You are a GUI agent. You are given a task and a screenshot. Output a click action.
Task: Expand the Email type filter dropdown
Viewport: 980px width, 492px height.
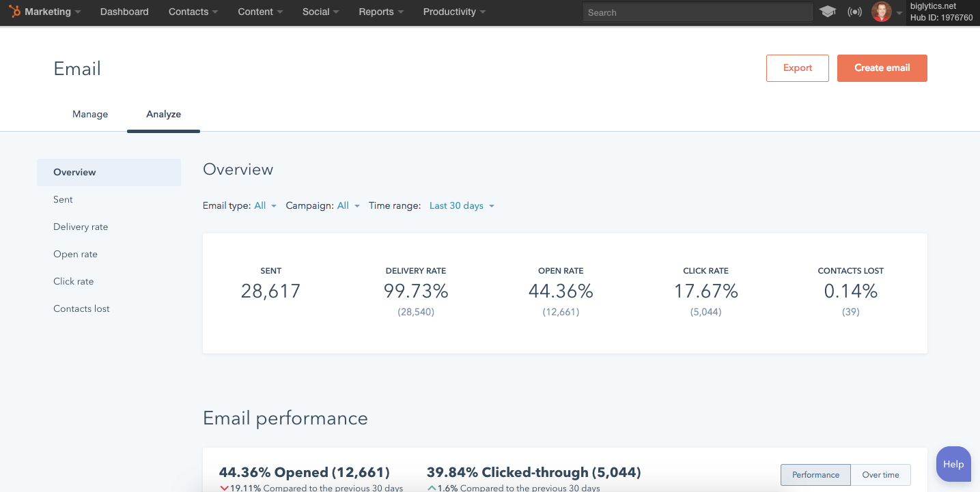(265, 205)
